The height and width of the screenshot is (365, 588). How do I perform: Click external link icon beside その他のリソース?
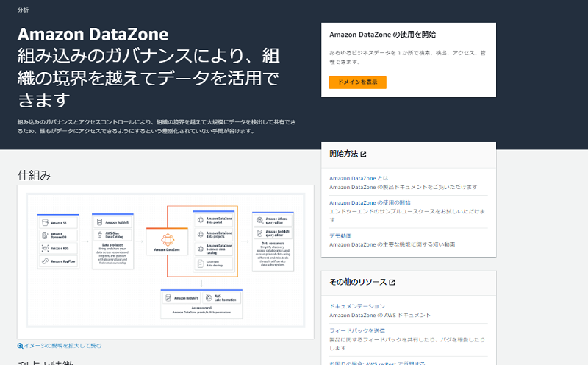(392, 283)
